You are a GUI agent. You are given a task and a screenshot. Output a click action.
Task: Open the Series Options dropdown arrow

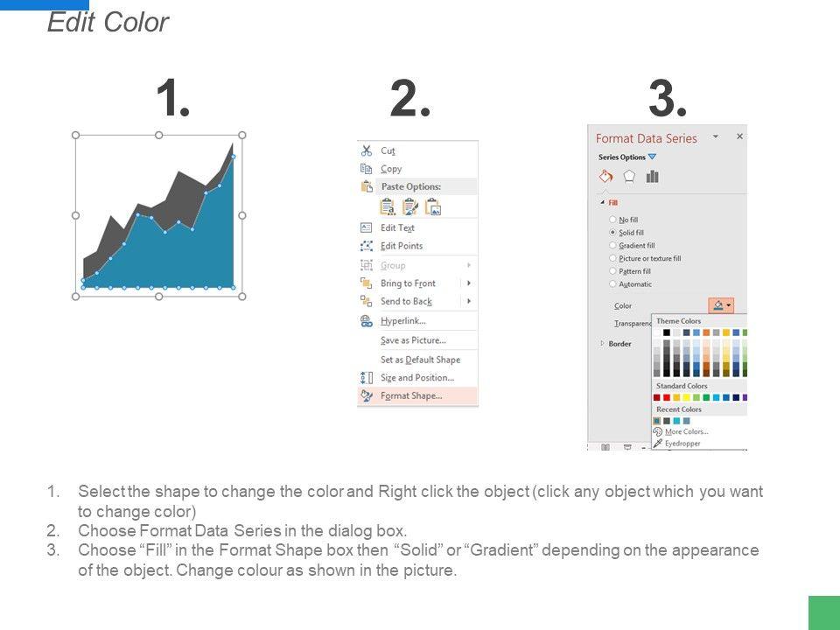click(x=652, y=157)
